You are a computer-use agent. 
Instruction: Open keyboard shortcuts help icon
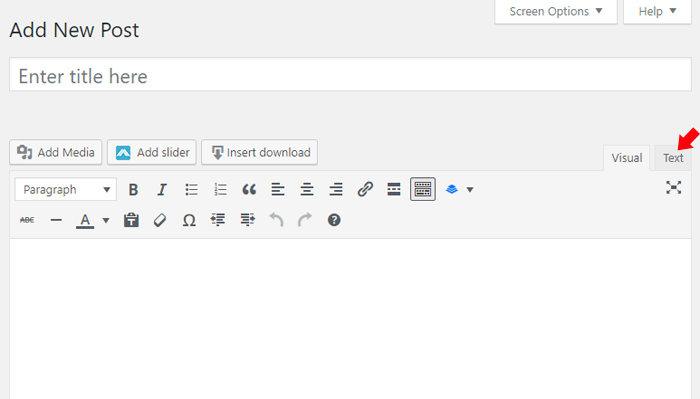pos(334,220)
